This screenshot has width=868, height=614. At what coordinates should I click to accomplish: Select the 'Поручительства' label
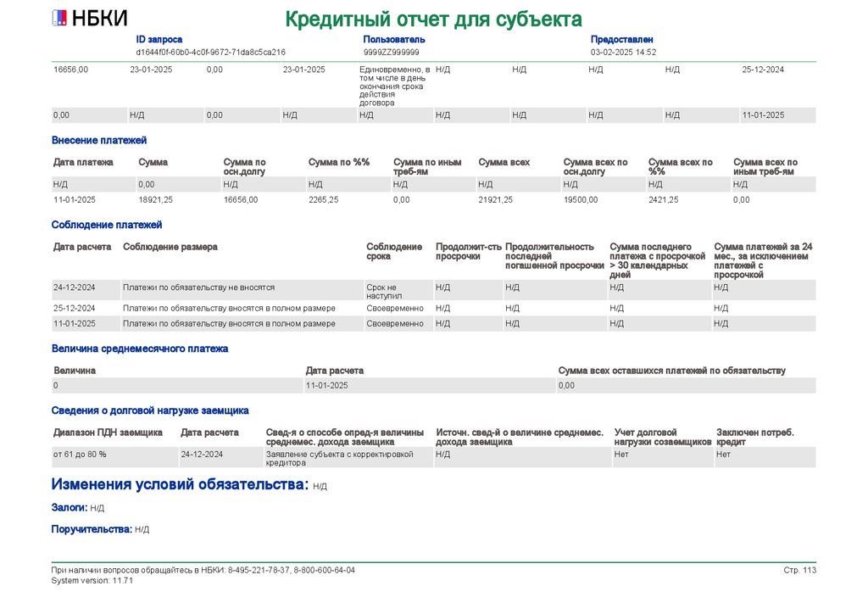tap(92, 529)
